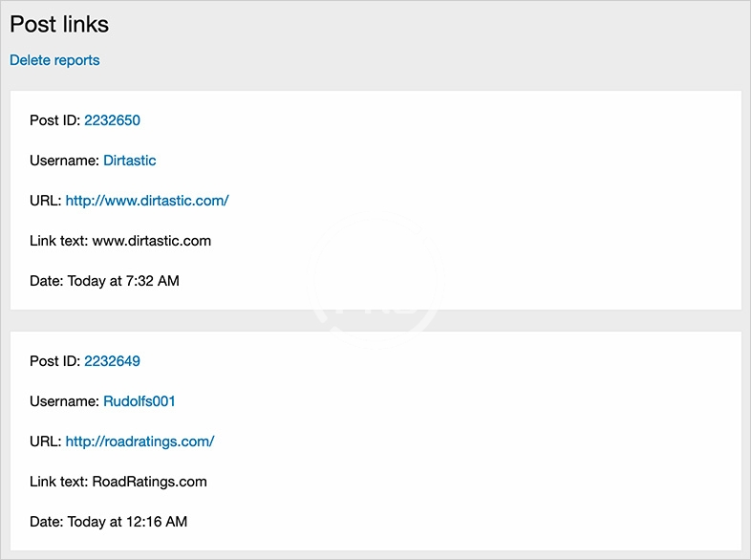This screenshot has width=751, height=560.
Task: Click the Username label beside Dirtastic
Action: click(x=64, y=161)
